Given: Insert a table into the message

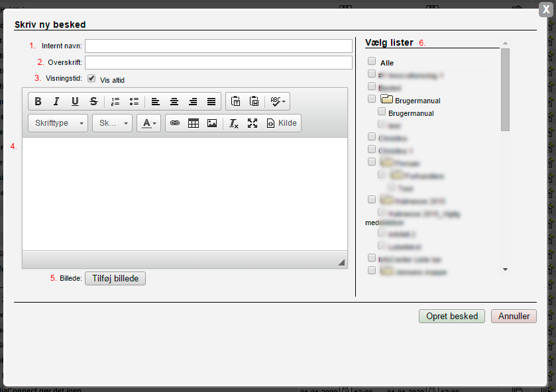Looking at the screenshot, I should 194,123.
